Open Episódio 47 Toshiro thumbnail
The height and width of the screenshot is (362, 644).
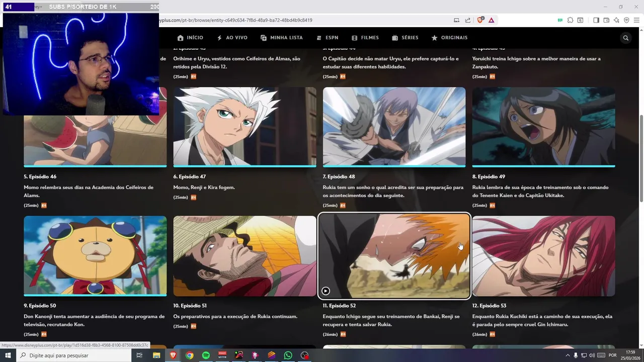[x=245, y=127]
